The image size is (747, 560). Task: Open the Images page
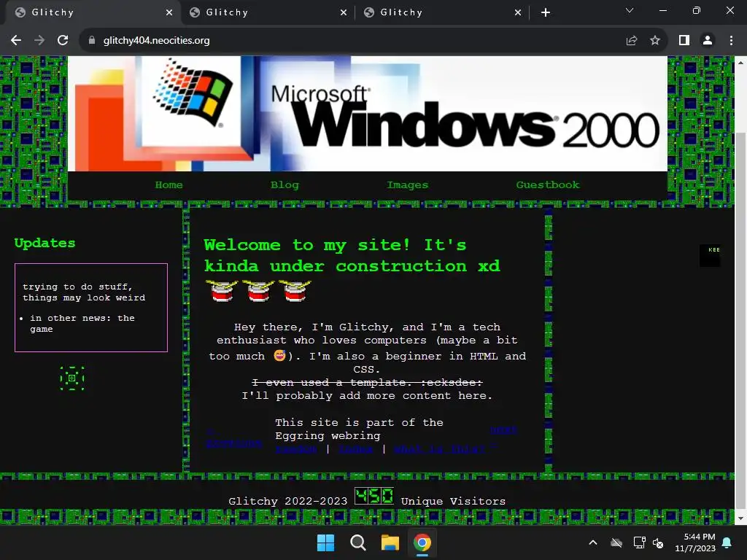click(x=407, y=184)
